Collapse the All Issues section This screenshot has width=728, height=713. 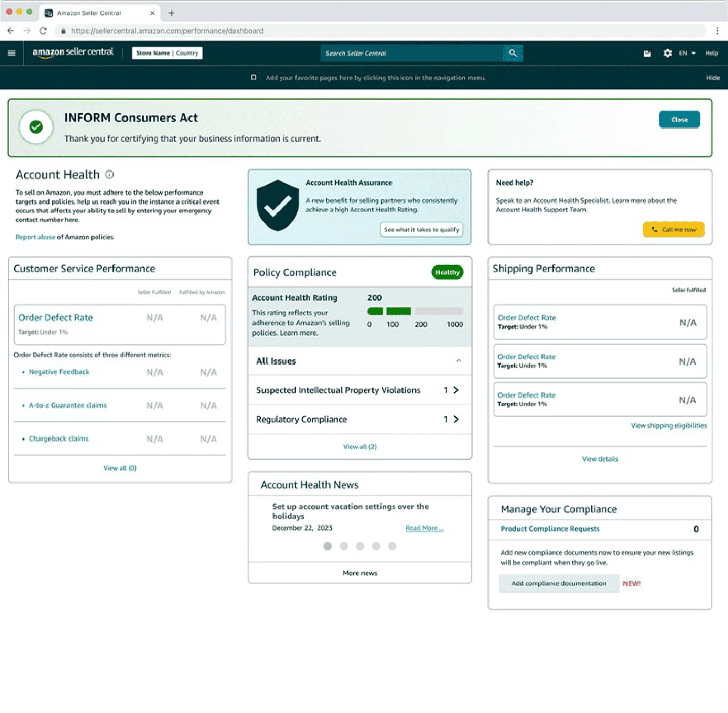[458, 361]
